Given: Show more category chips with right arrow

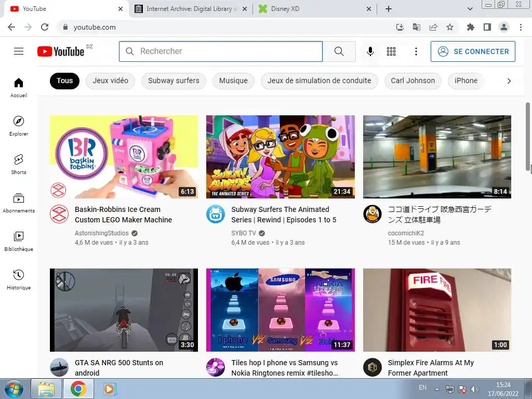Looking at the screenshot, I should tap(509, 81).
